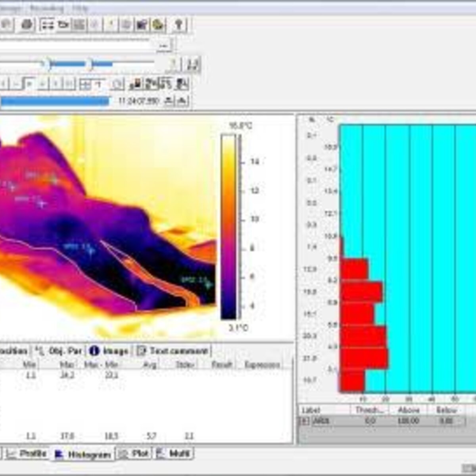
Task: Click the left handle of the temperature span slider
Action: 47,63
